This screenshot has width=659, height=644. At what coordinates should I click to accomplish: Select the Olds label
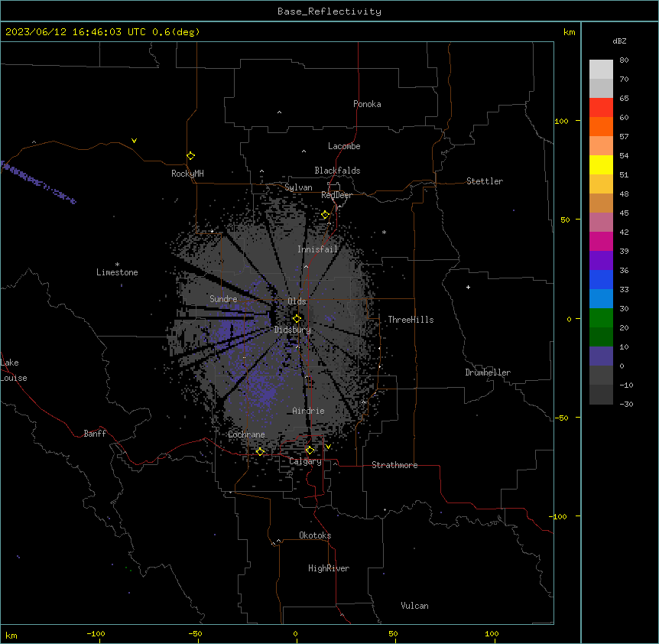297,301
